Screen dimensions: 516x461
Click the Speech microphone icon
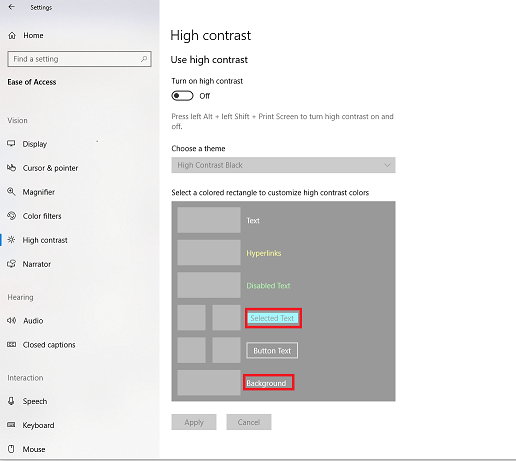[11, 401]
